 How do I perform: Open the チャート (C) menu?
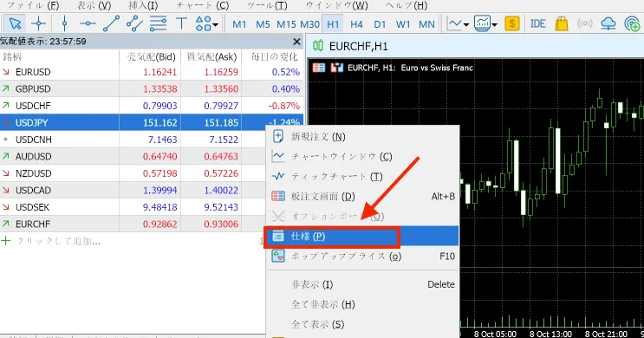[203, 5]
